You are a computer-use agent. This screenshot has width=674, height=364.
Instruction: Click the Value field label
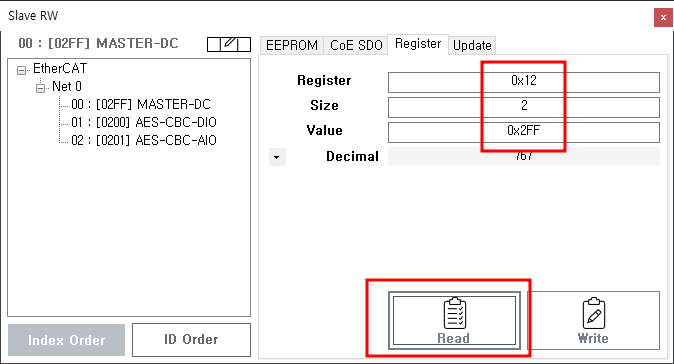point(324,130)
